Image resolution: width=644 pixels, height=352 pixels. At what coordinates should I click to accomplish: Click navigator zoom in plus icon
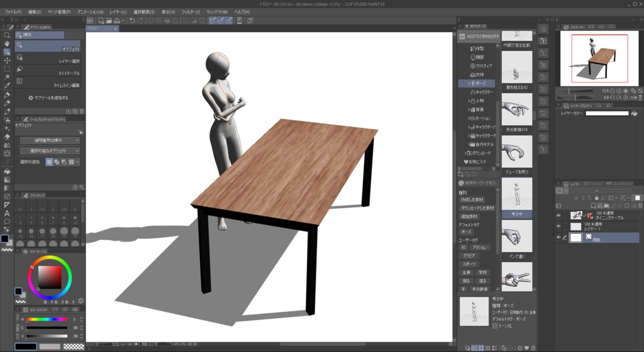pos(619,91)
